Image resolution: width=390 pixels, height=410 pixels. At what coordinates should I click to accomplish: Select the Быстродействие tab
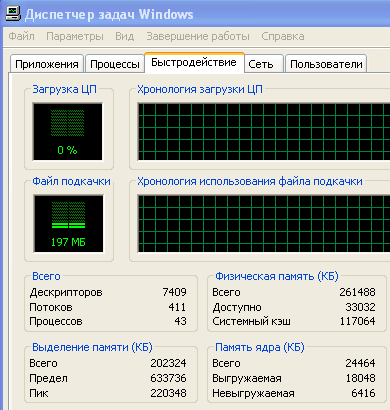tap(194, 62)
